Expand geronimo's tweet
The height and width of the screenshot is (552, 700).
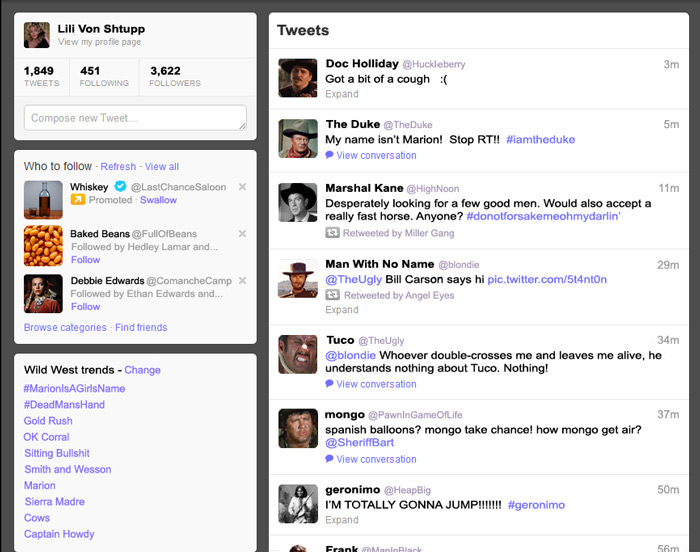(342, 520)
